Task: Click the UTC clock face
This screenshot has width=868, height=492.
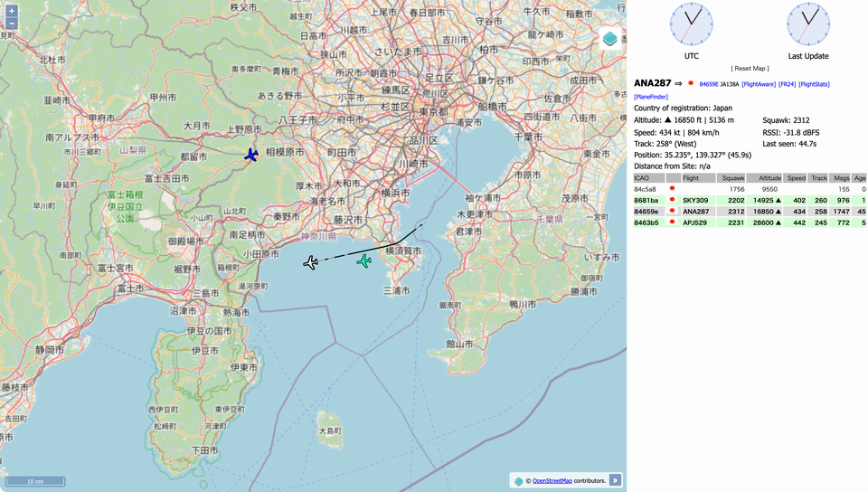Action: click(x=691, y=24)
